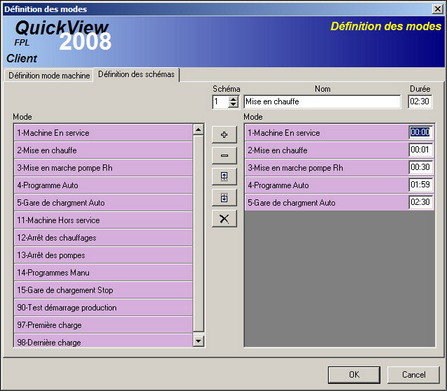Image resolution: width=447 pixels, height=391 pixels.
Task: Click the 01:59 time field
Action: (x=421, y=185)
